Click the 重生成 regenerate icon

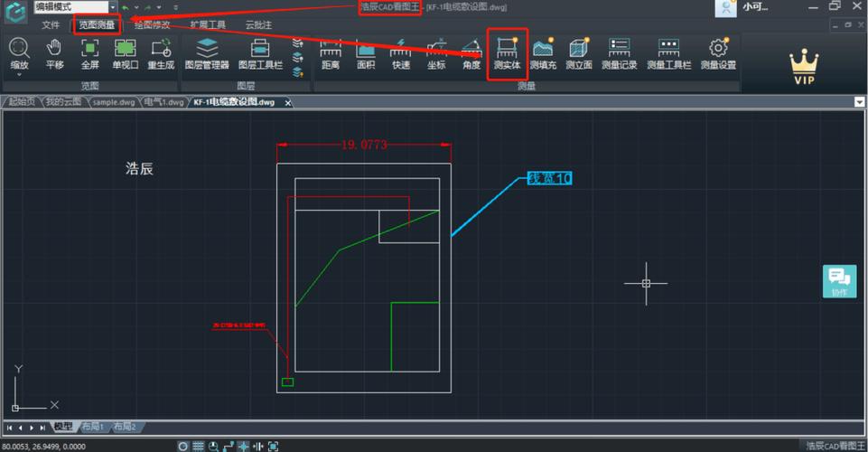click(x=161, y=53)
